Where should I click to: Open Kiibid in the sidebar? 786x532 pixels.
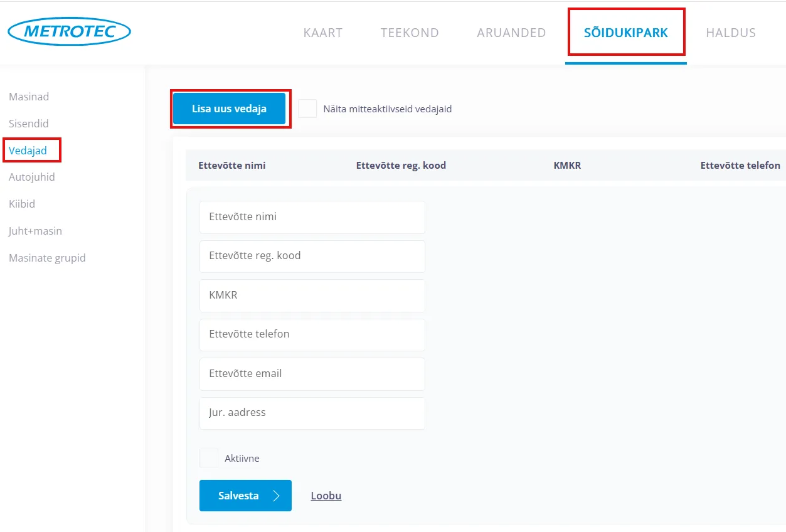coord(22,204)
